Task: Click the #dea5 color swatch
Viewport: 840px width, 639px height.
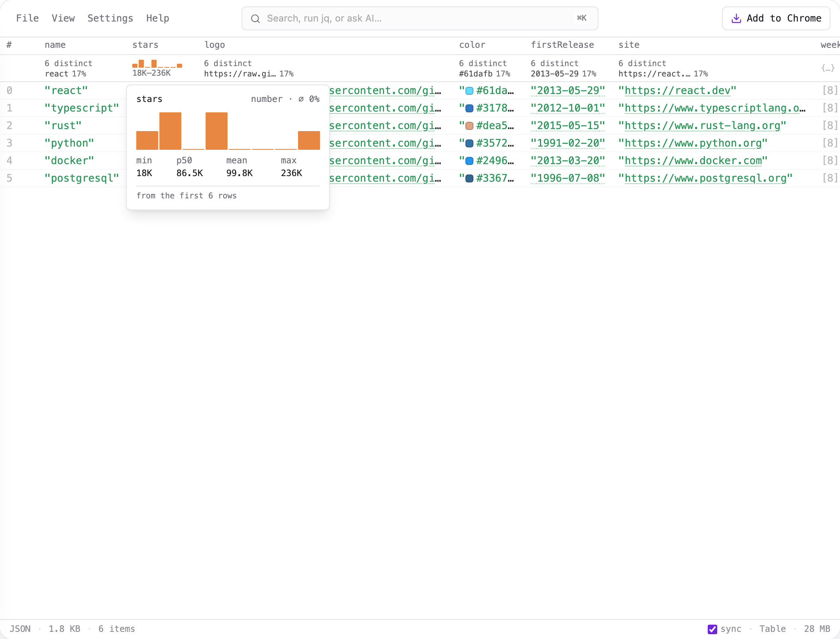Action: pos(469,126)
